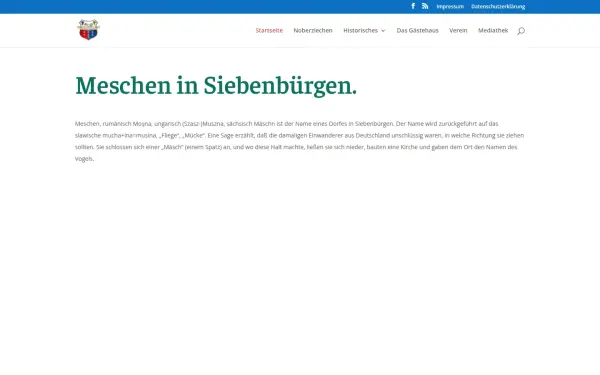Click the heading "Meschen in Siebenbürgen."
This screenshot has height=375, width=600.
tap(216, 86)
